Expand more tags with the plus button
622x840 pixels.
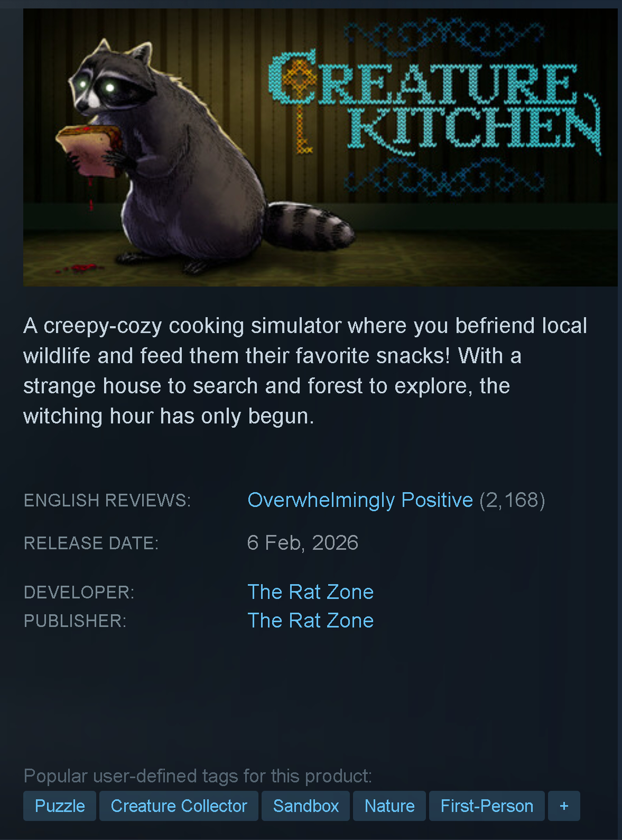coord(564,806)
